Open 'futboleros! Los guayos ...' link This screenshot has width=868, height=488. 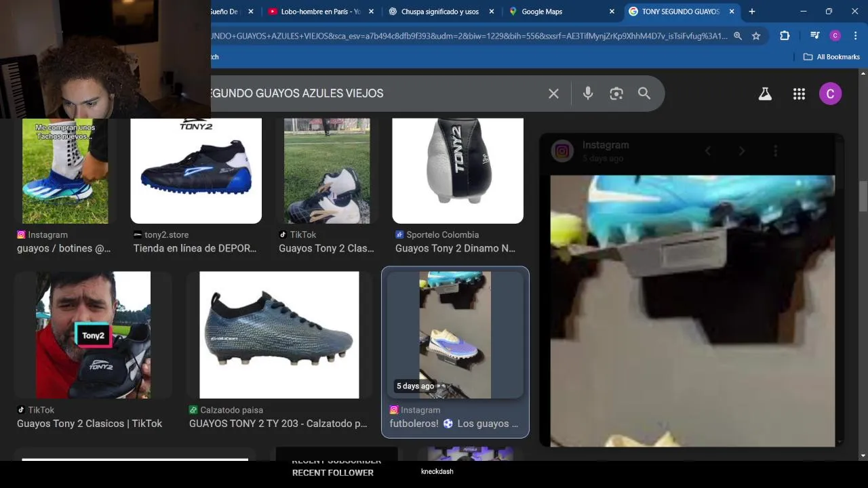454,424
